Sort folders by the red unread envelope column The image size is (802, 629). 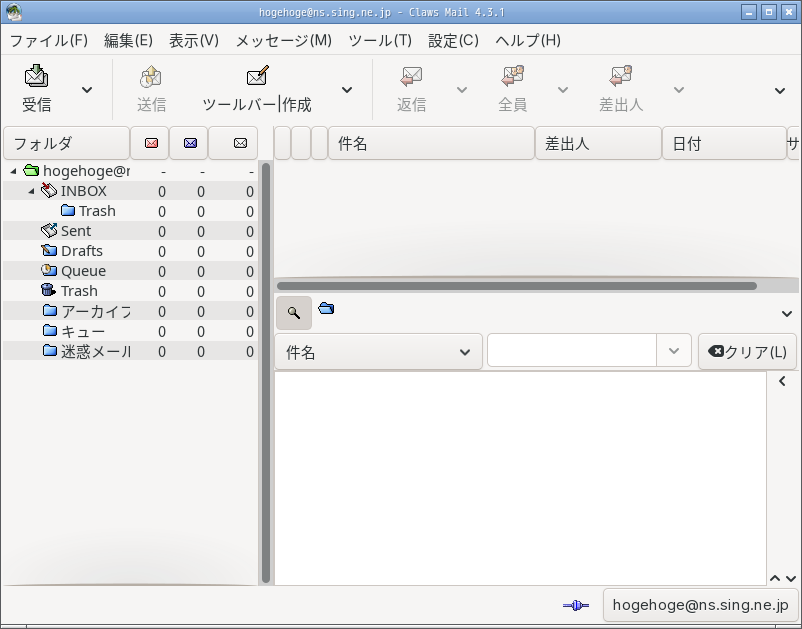coord(150,142)
